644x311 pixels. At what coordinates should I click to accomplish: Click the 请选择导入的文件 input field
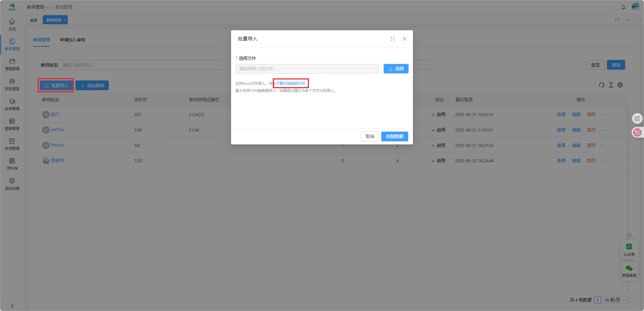(307, 69)
